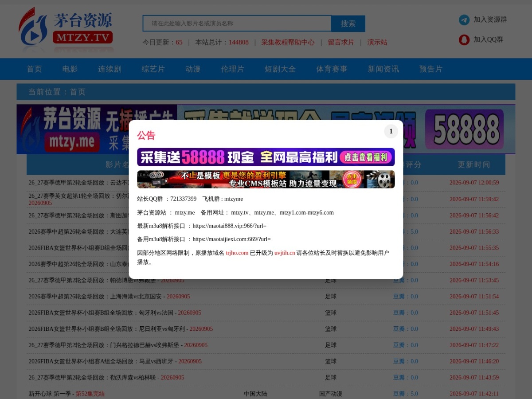Go to 首页 in the navigation bar
Screen dimensions: 532x399
pyautogui.click(x=34, y=69)
